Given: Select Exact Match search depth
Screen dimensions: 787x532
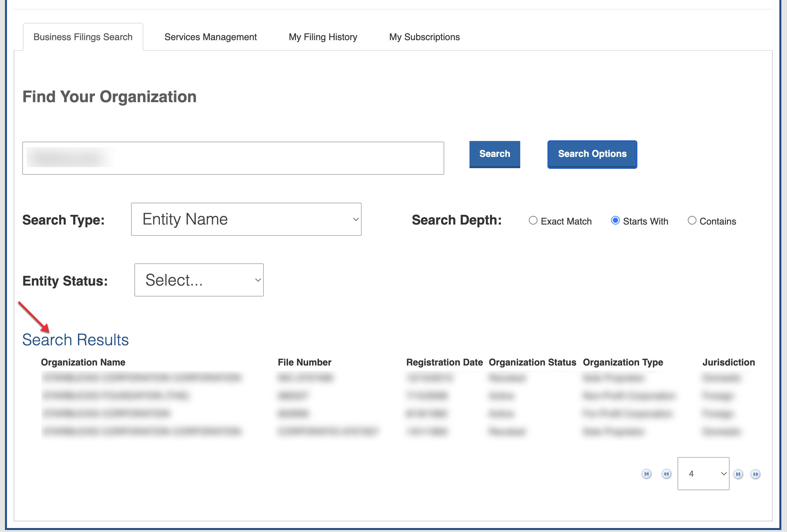Looking at the screenshot, I should [533, 221].
